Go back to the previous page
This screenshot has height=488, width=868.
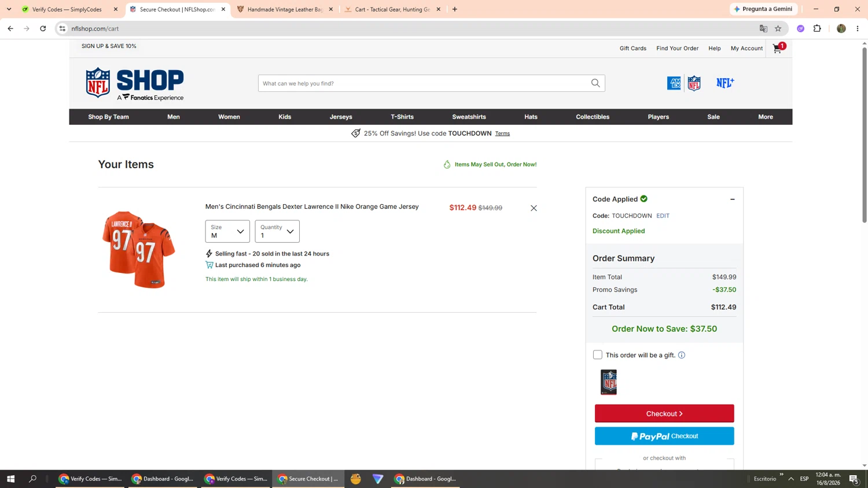(10, 28)
